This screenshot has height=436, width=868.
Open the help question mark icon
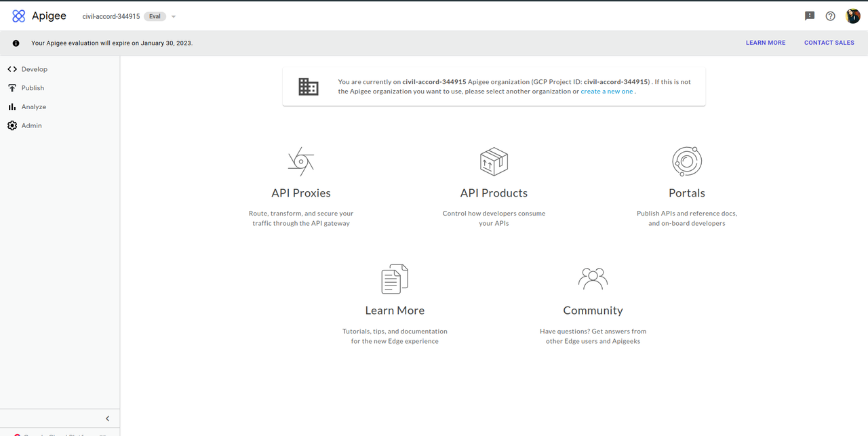tap(830, 16)
